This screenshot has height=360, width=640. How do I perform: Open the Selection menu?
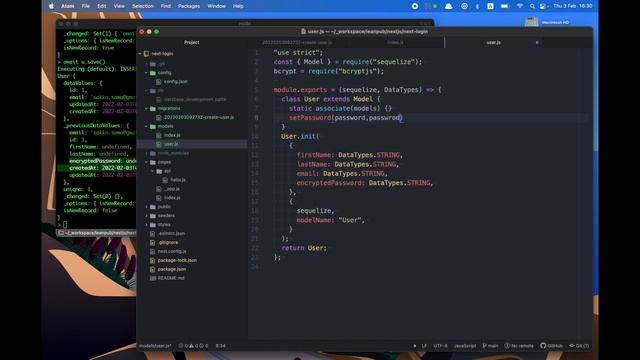142,6
